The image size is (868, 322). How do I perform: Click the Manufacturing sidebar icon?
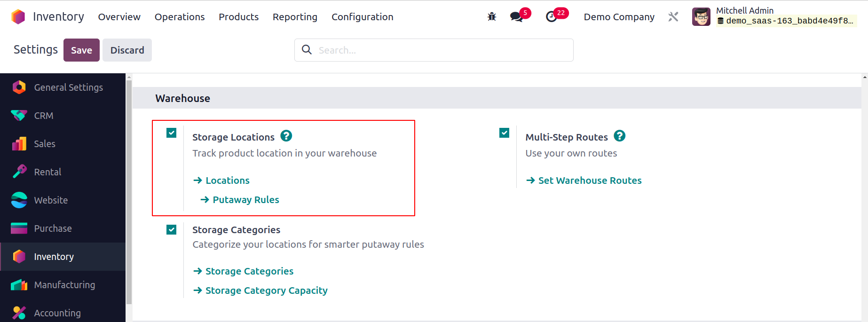(x=19, y=285)
